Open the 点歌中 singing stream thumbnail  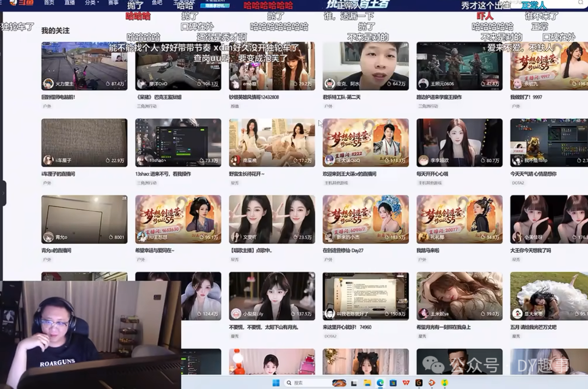coord(272,220)
